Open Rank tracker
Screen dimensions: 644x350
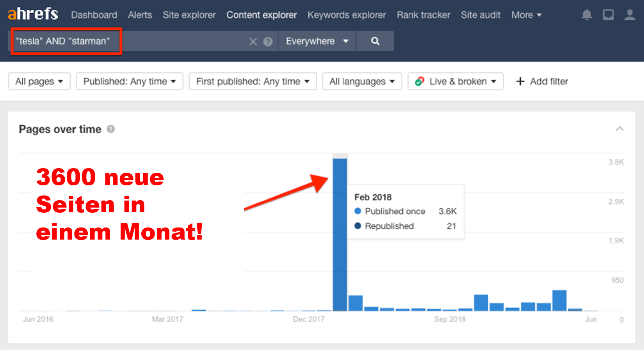[423, 15]
